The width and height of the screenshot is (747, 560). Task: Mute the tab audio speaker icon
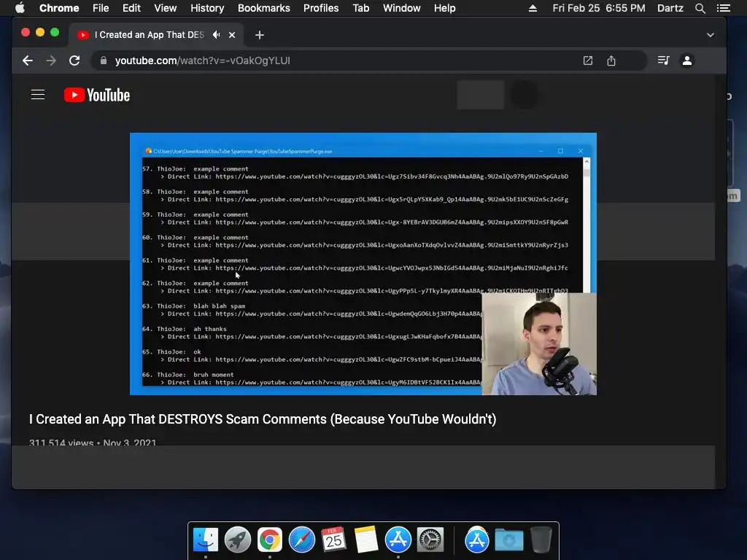[x=217, y=35]
